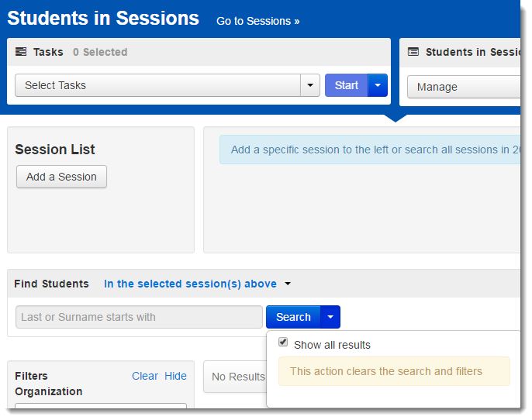Open the Manage dropdown
The height and width of the screenshot is (420, 532).
[x=464, y=87]
